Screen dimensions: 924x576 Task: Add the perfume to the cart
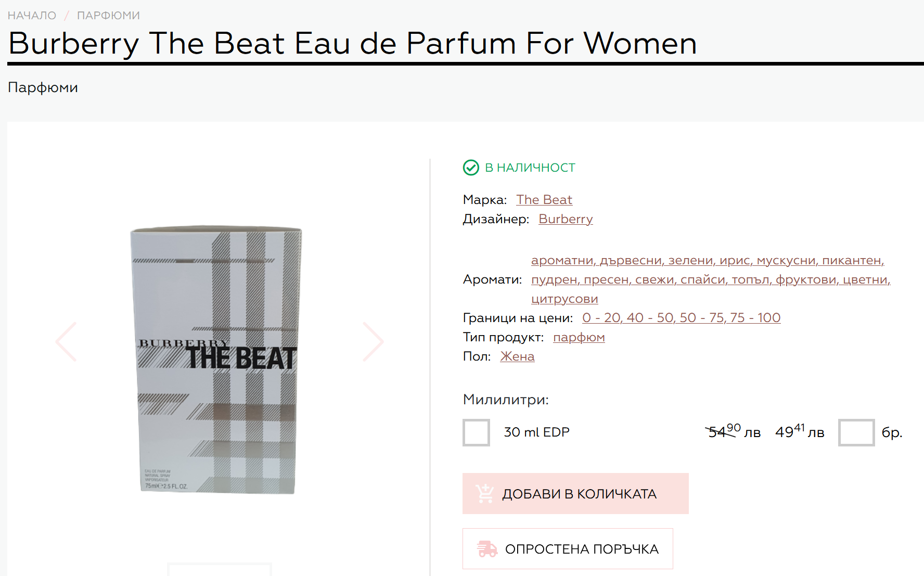click(575, 494)
